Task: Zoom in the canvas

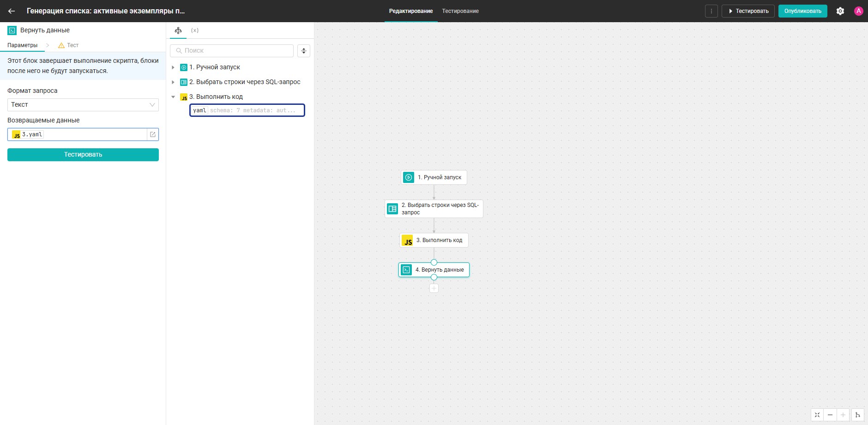Action: coord(843,415)
